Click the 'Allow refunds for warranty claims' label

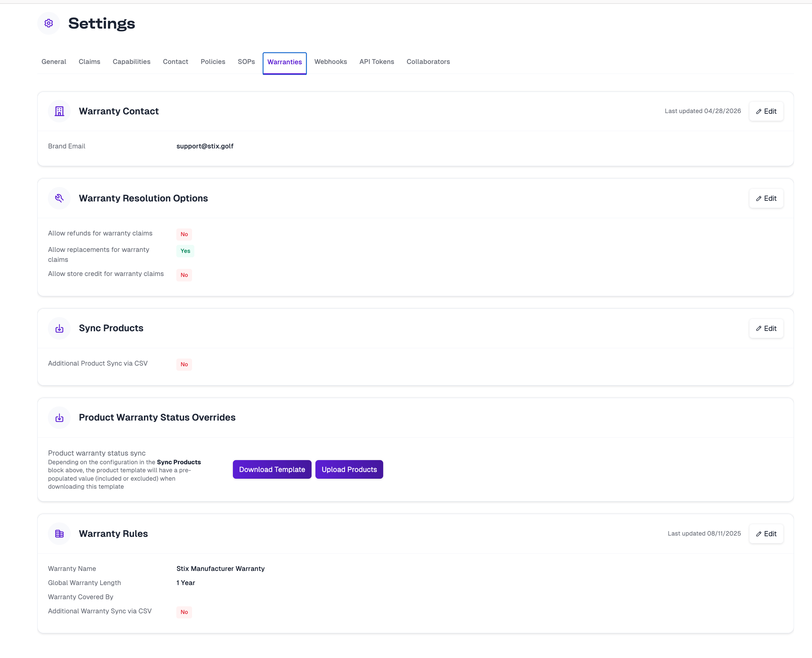(x=100, y=234)
